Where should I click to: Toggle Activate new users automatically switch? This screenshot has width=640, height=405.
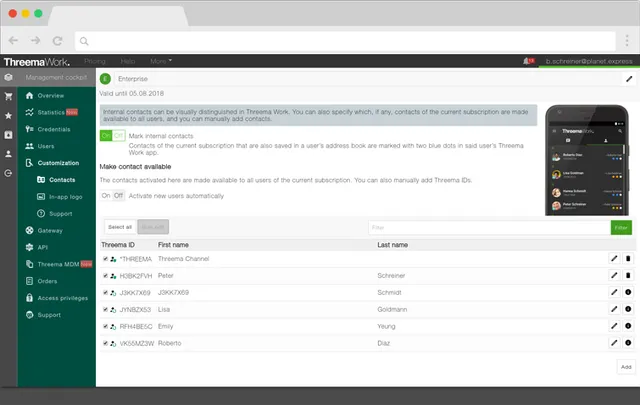(112, 196)
